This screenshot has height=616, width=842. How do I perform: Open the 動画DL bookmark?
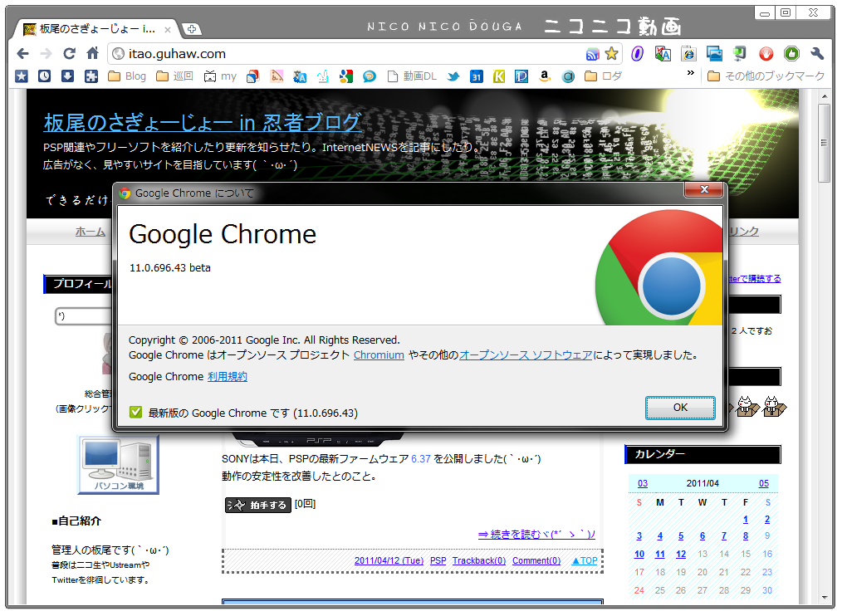[412, 76]
